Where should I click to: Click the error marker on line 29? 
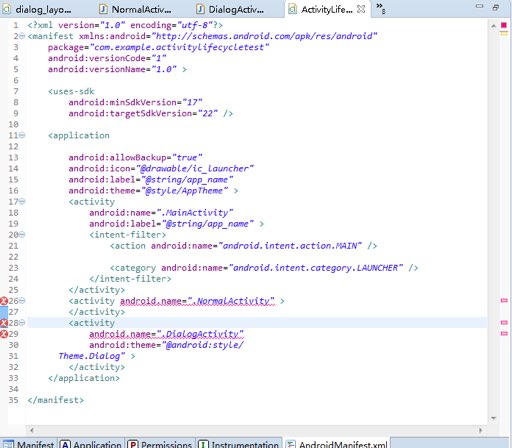click(x=4, y=334)
